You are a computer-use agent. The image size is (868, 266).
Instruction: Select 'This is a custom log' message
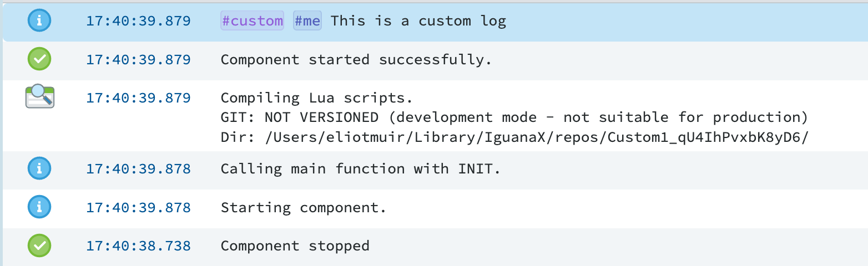418,21
